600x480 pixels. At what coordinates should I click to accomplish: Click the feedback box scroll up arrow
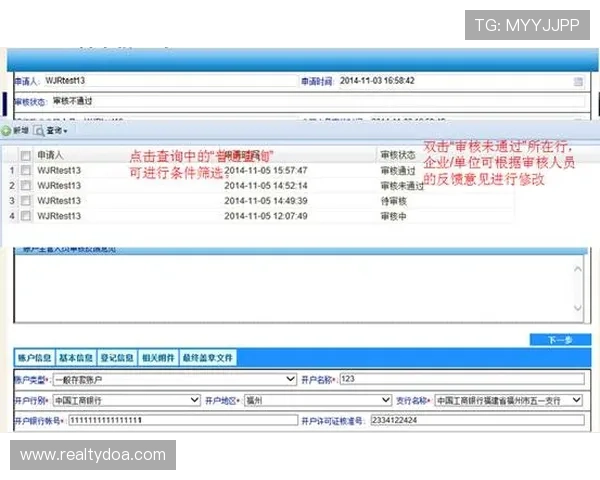[578, 269]
